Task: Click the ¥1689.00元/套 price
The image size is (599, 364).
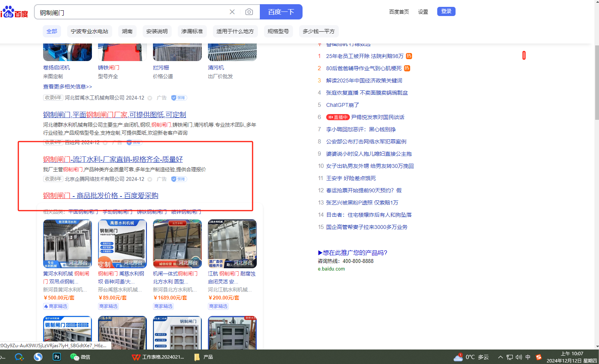Action: click(170, 298)
